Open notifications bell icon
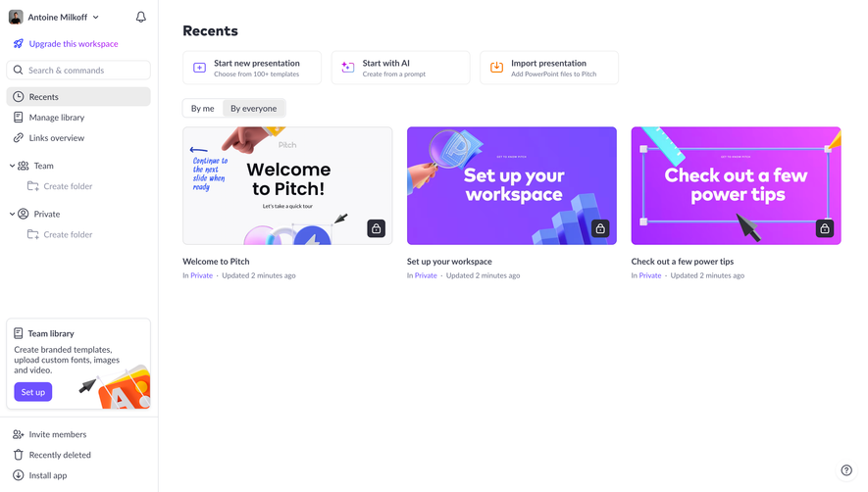This screenshot has height=492, width=868. (x=141, y=18)
